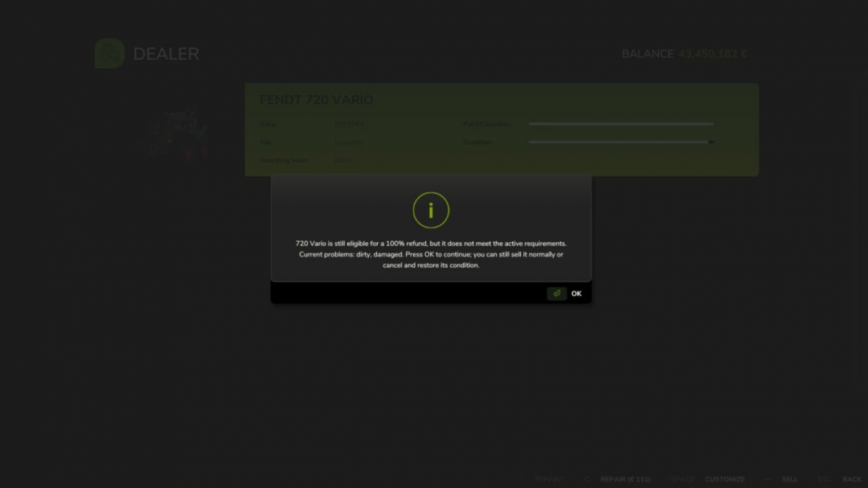
Task: Click the Back option in bottom bar
Action: 851,479
